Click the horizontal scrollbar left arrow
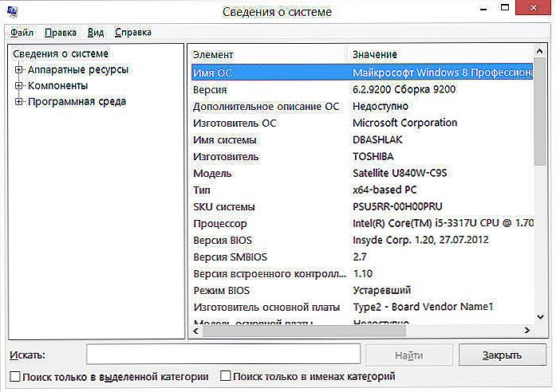 (x=195, y=331)
